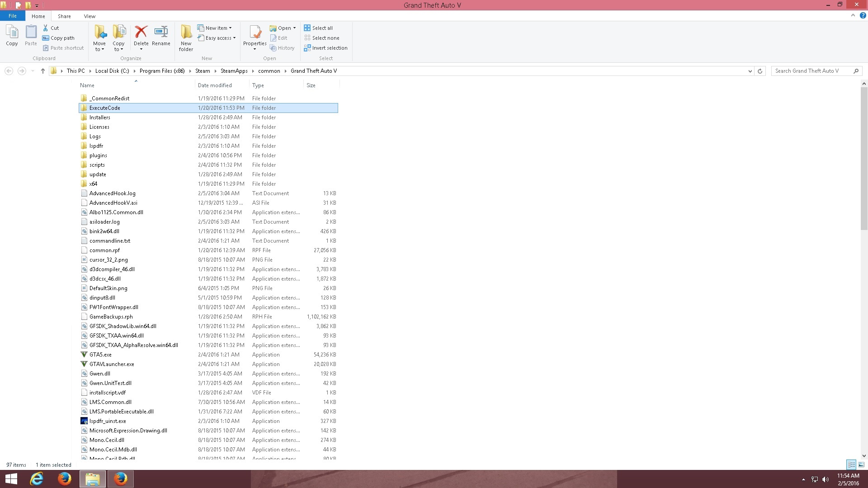
Task: Open the Properties icon in the ribbon
Action: click(x=255, y=33)
